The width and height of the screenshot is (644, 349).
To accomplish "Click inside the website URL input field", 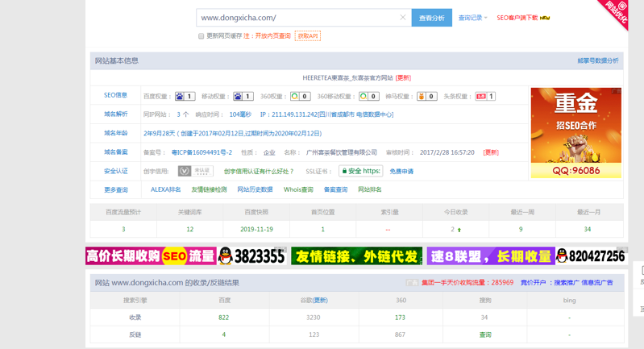I will [x=298, y=18].
